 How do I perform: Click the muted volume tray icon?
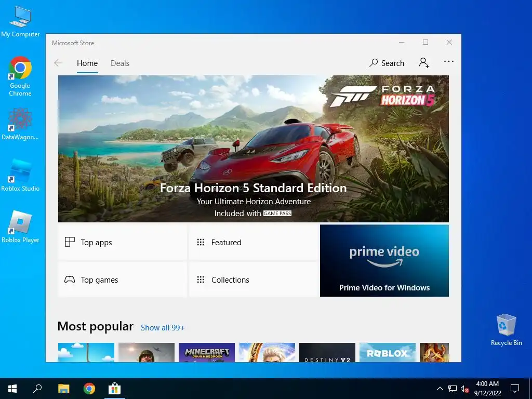pos(464,389)
